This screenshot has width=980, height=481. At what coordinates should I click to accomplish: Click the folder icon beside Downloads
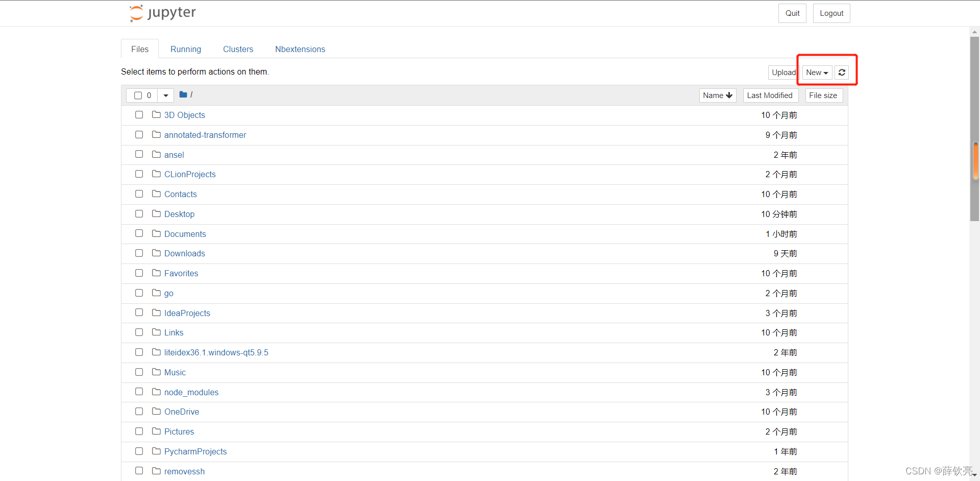coord(157,253)
